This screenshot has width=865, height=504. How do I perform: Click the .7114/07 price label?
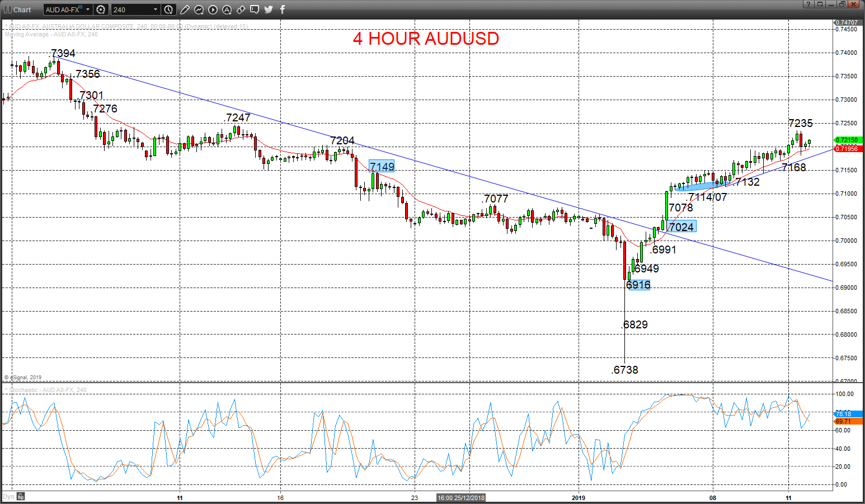pyautogui.click(x=707, y=197)
